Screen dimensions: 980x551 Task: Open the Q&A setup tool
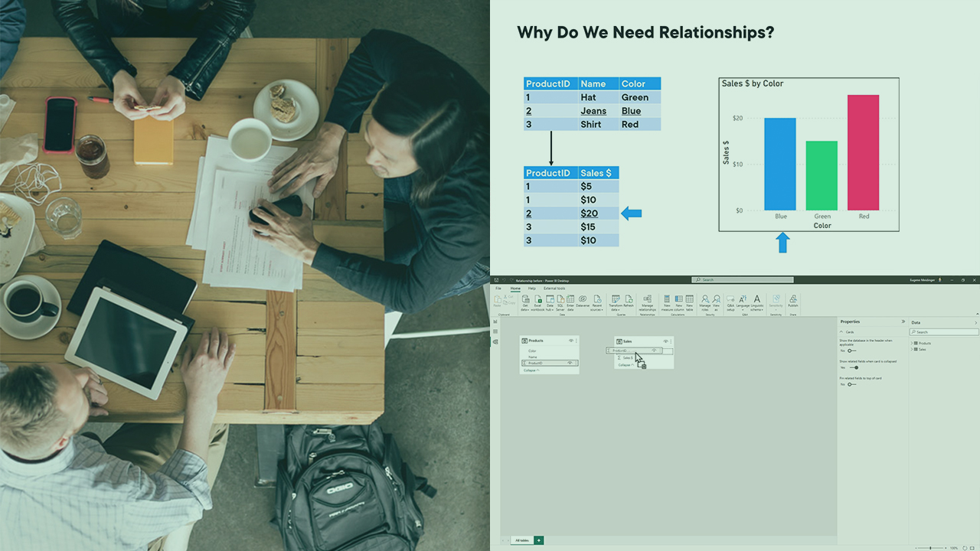coord(730,301)
